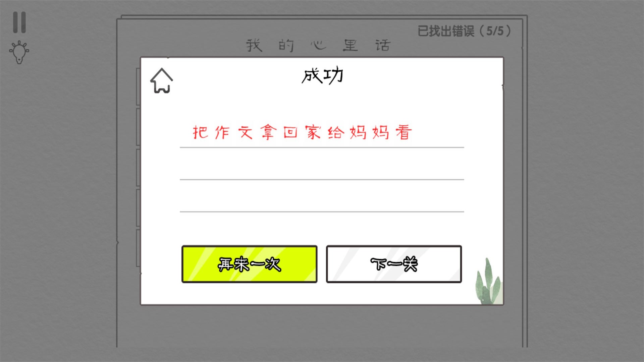Click the lightbulb hint icon
Viewport: 644px width, 362px height.
(18, 53)
